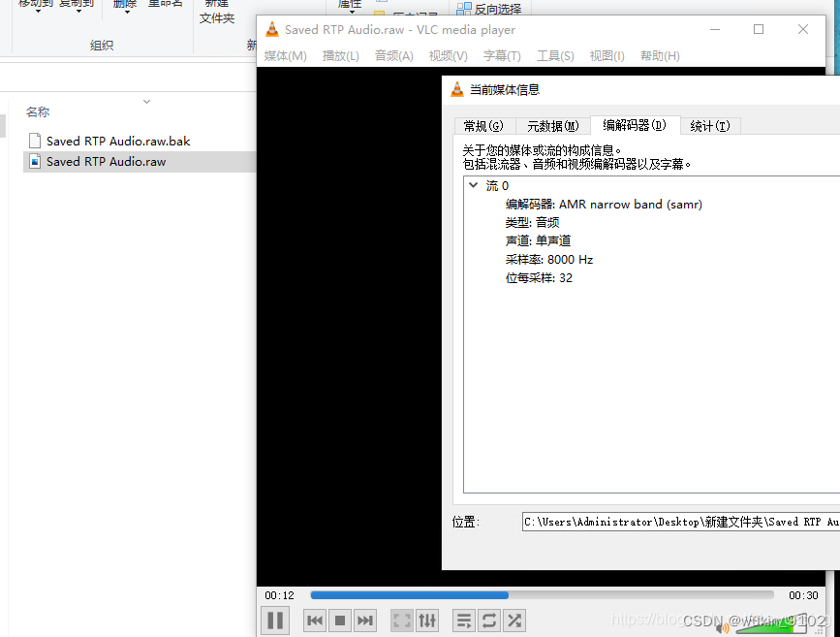Switch to the 统计(T) tab

coord(710,126)
